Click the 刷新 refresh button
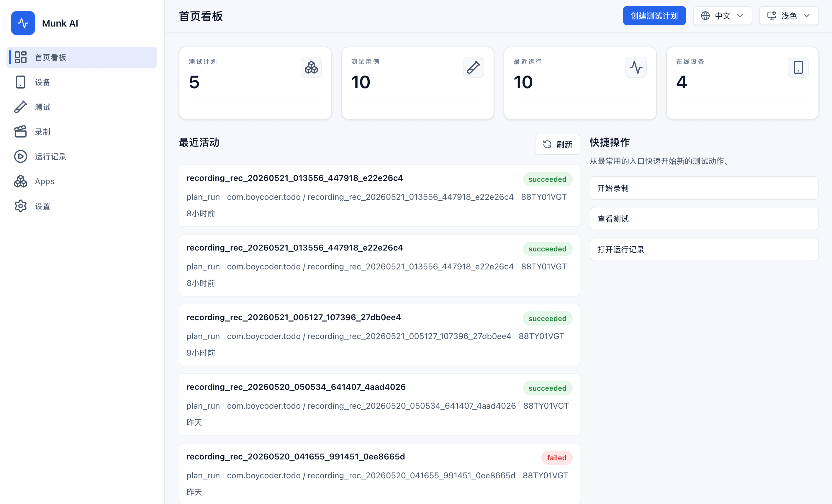The image size is (832, 504). point(558,144)
